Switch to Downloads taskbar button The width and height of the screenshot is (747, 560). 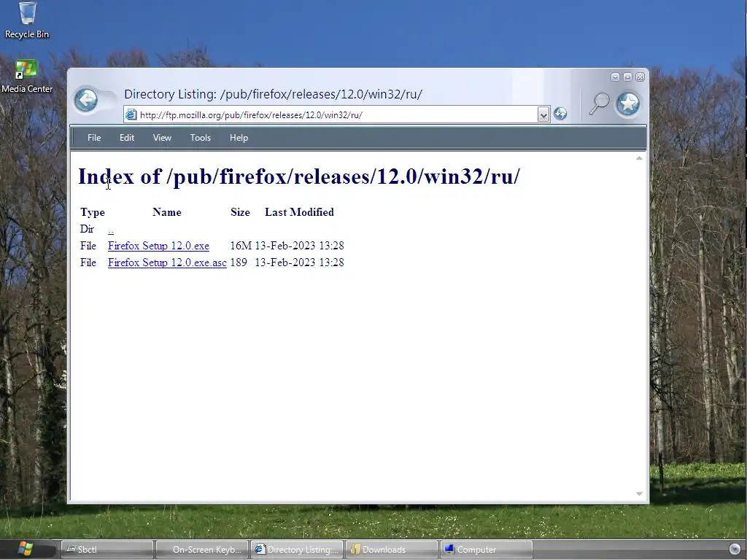click(x=392, y=550)
